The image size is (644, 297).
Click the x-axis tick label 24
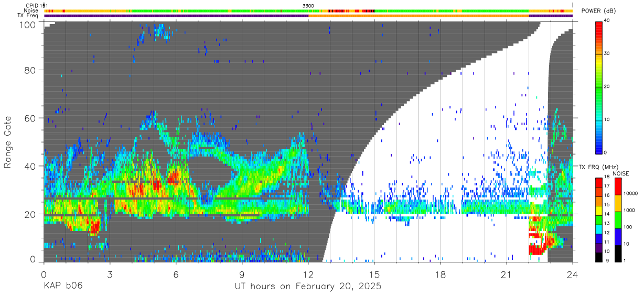[x=573, y=274]
